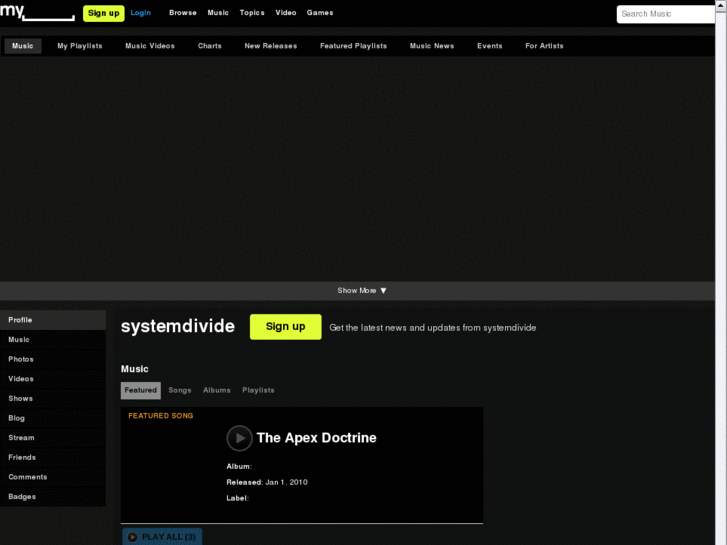Open Shows in the profile sidebar
The width and height of the screenshot is (727, 545).
coord(21,398)
